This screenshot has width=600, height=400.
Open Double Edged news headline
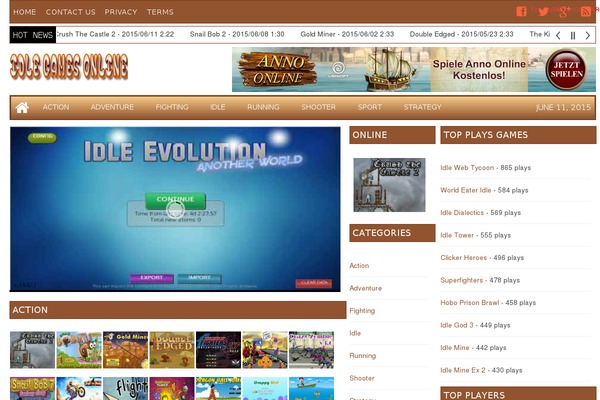click(x=461, y=34)
